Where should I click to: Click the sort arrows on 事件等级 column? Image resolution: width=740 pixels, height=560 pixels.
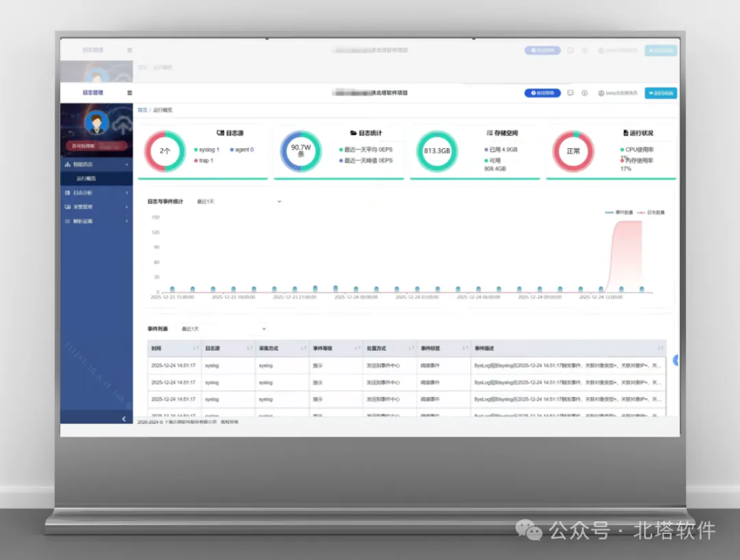click(x=357, y=348)
